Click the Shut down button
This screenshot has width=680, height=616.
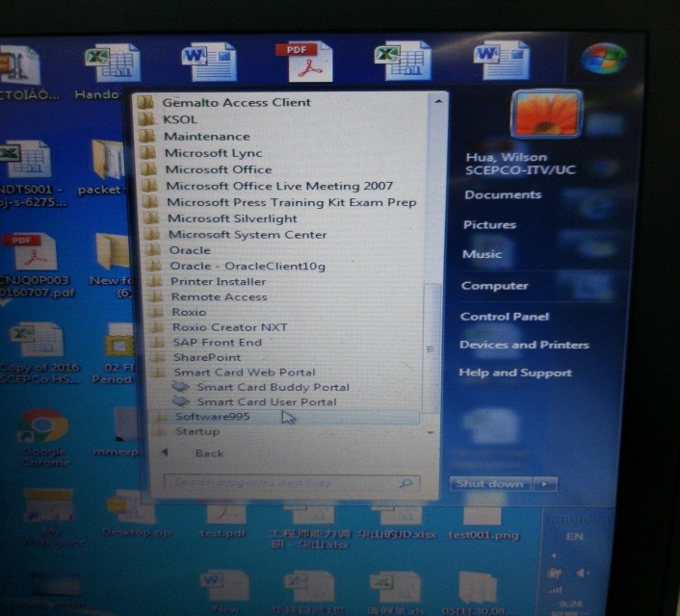pos(490,483)
